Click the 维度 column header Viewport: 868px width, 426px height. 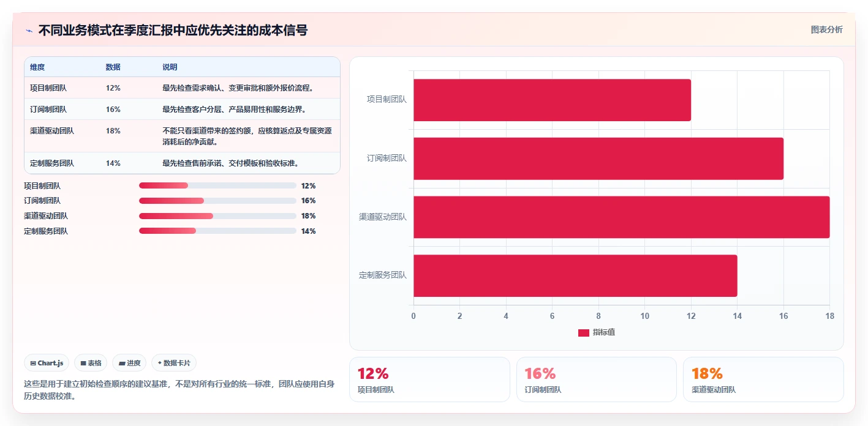37,67
